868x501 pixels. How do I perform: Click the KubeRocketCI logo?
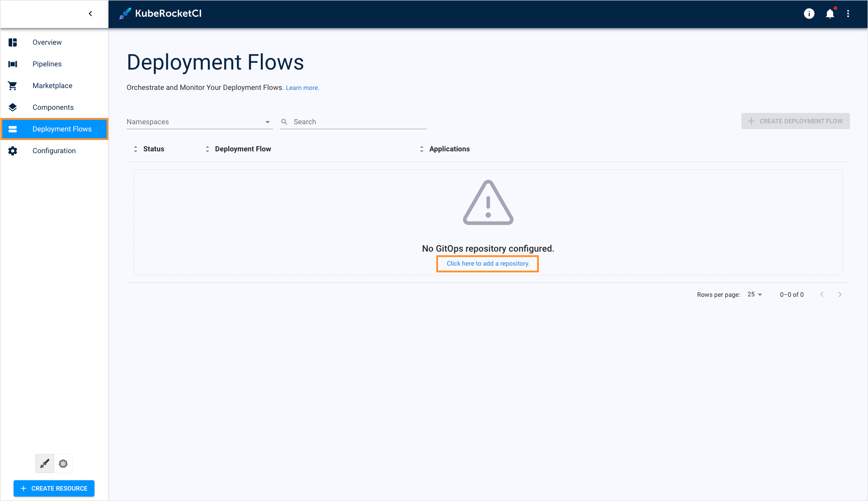pyautogui.click(x=160, y=14)
